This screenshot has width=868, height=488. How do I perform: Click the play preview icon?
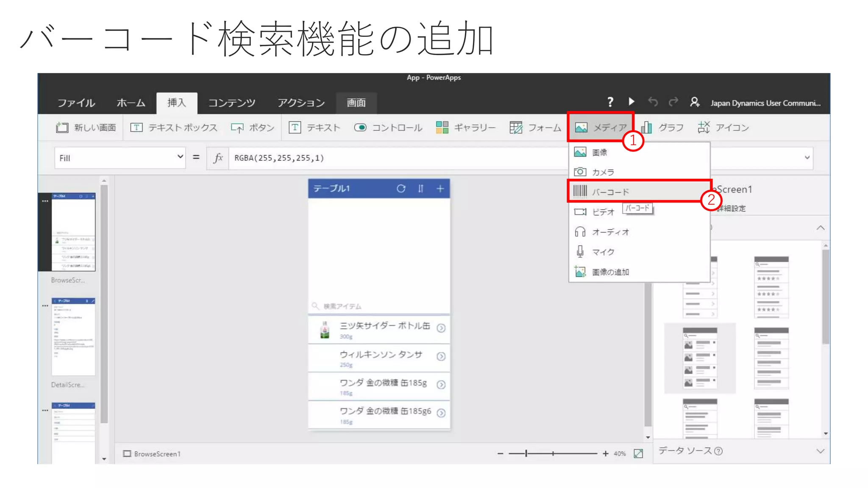[x=631, y=102]
